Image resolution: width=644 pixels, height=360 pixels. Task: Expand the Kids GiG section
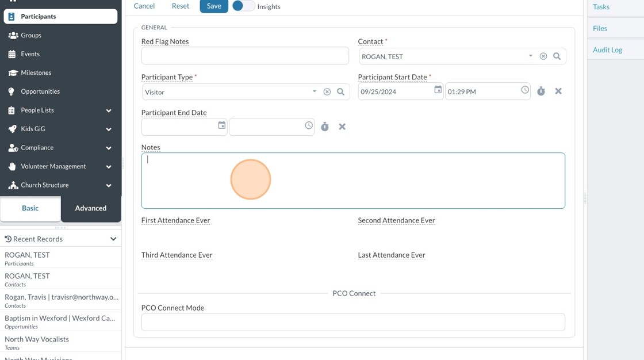point(109,129)
